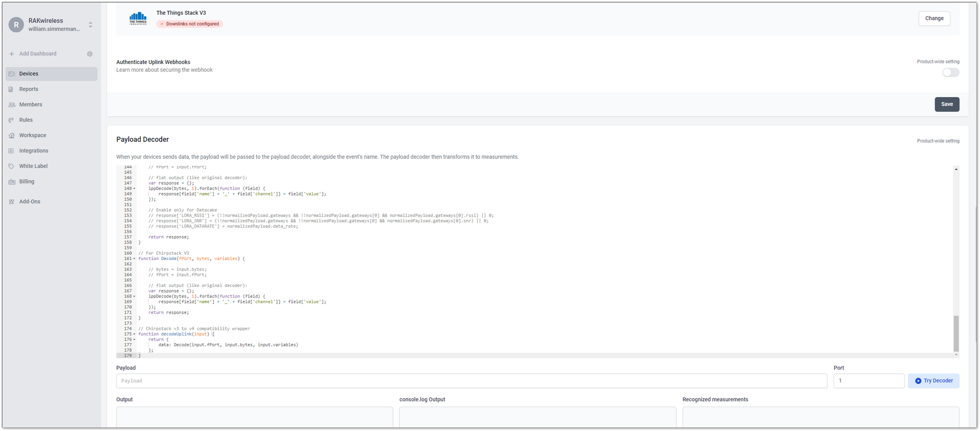Click the Change integration button
This screenshot has height=431, width=980.
(934, 18)
